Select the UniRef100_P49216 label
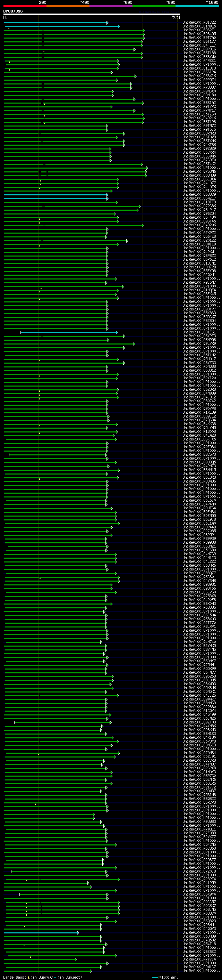 [x=199, y=118]
